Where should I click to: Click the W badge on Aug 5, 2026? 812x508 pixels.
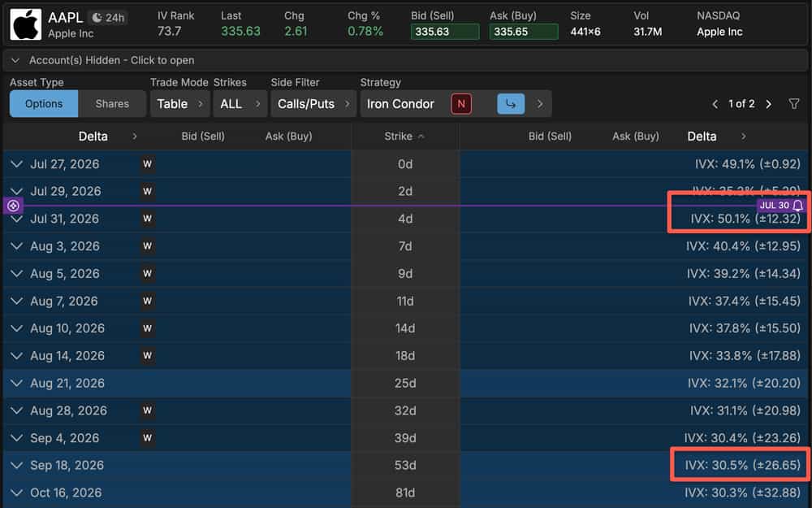(148, 274)
